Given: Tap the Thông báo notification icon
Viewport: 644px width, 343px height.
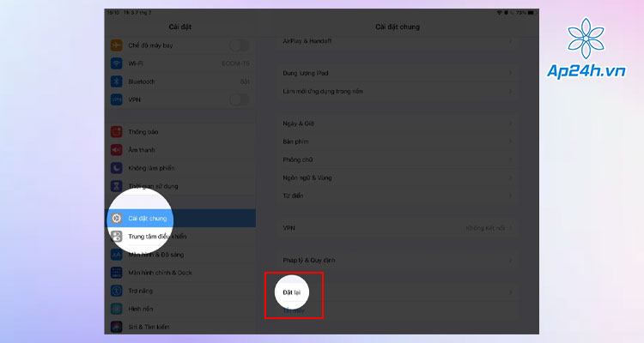Looking at the screenshot, I should click(x=116, y=132).
